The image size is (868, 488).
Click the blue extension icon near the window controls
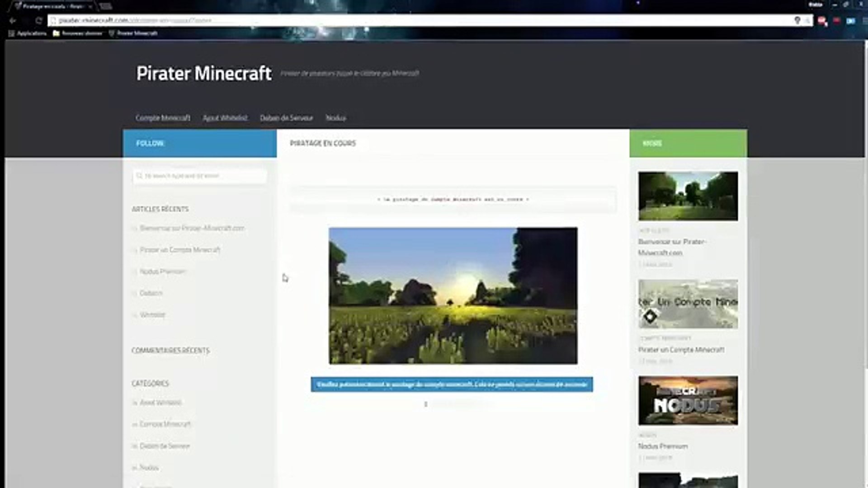[852, 20]
